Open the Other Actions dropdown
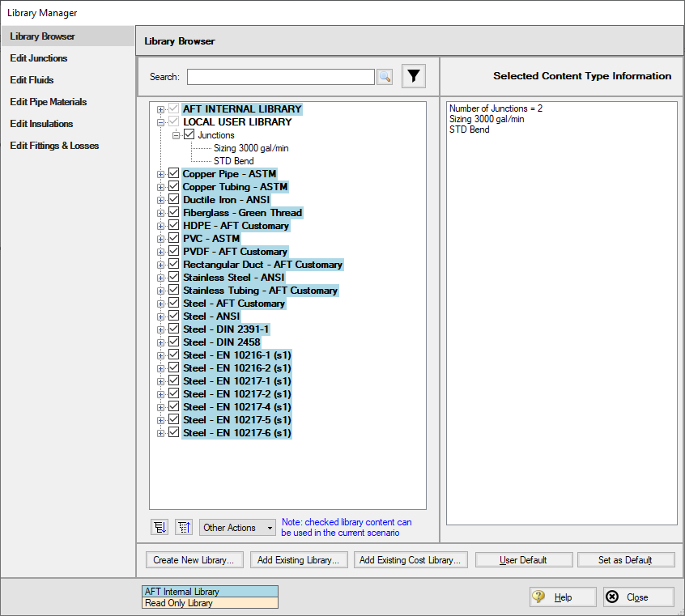This screenshot has width=685, height=616. coord(236,527)
